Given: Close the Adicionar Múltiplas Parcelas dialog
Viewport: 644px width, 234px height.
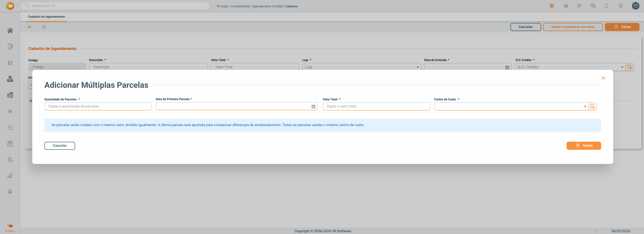Looking at the screenshot, I should pos(603,78).
